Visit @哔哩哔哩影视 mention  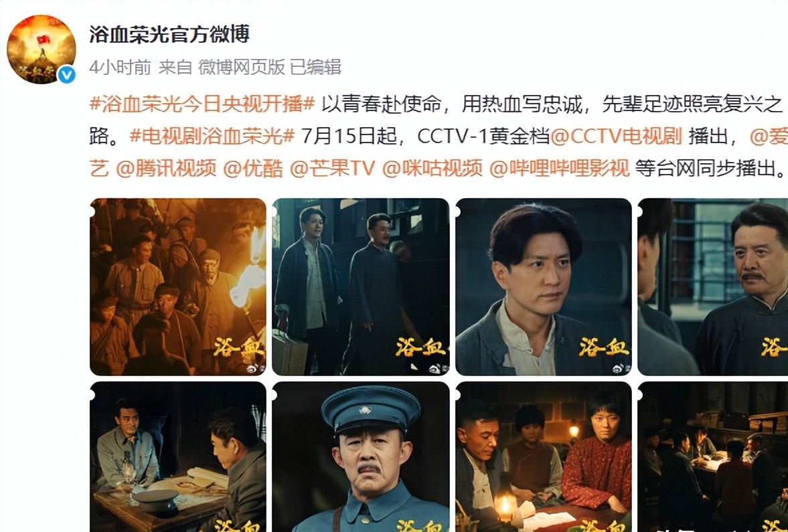pyautogui.click(x=559, y=168)
